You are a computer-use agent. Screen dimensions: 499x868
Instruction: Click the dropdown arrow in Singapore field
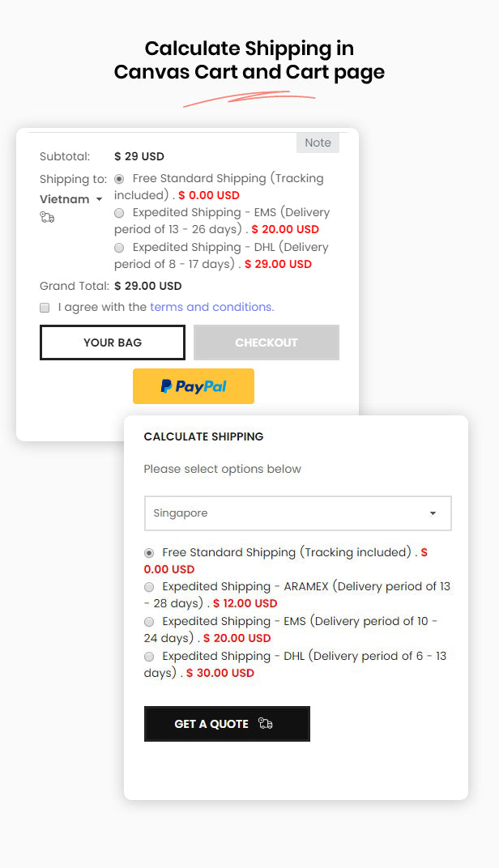pyautogui.click(x=433, y=513)
